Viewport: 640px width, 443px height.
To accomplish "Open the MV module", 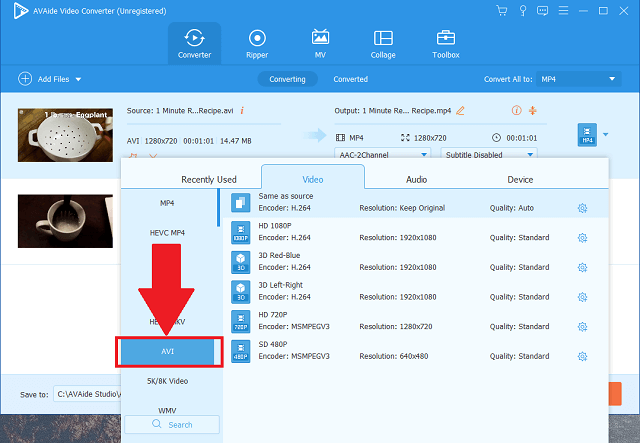I will tap(320, 43).
